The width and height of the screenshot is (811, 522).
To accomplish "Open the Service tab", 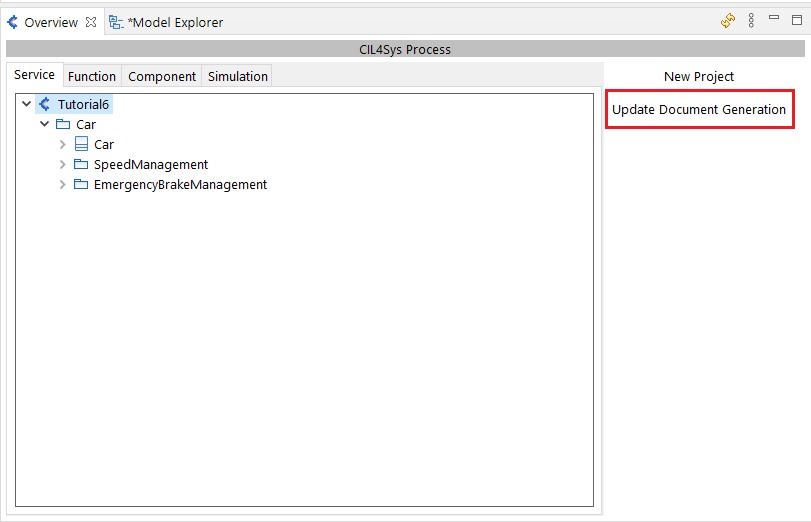I will pos(34,75).
